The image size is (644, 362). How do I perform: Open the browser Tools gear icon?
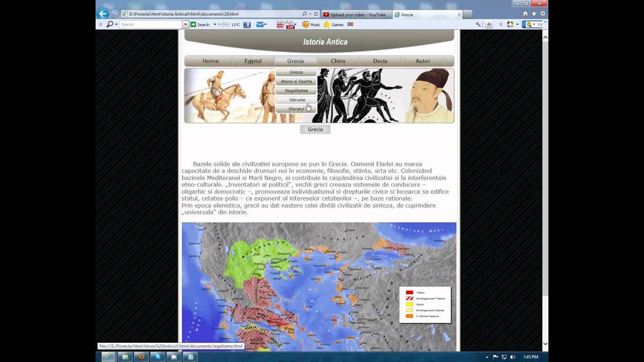tap(542, 14)
